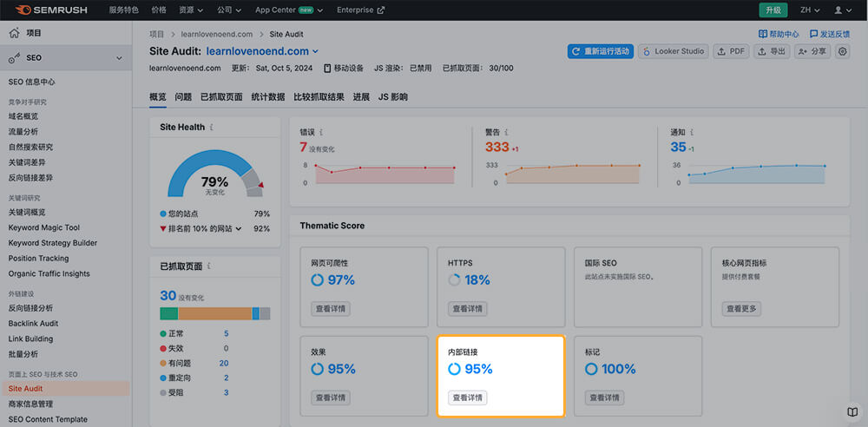The height and width of the screenshot is (427, 868).
Task: Switch to the 统计数据 tab
Action: (x=268, y=97)
